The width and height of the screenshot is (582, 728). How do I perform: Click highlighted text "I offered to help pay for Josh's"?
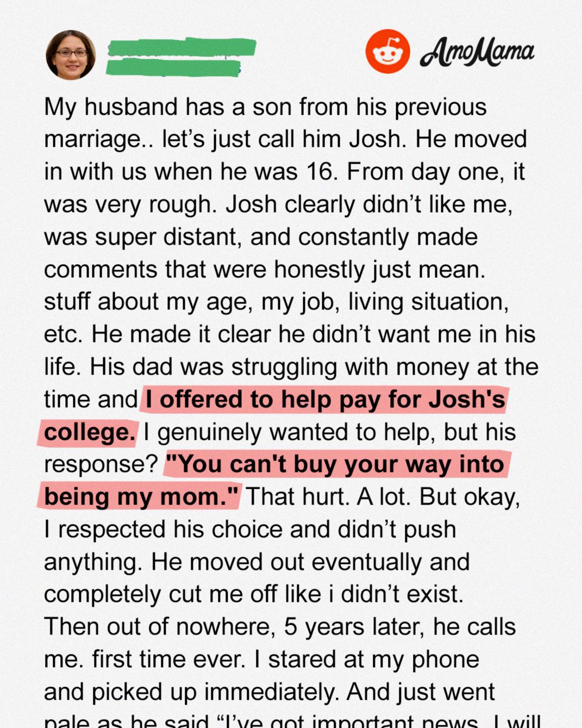click(325, 400)
